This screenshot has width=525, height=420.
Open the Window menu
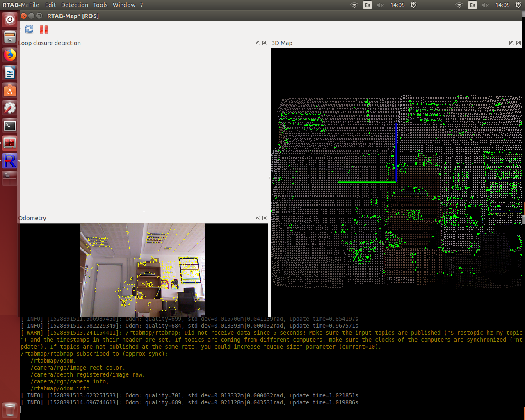124,5
